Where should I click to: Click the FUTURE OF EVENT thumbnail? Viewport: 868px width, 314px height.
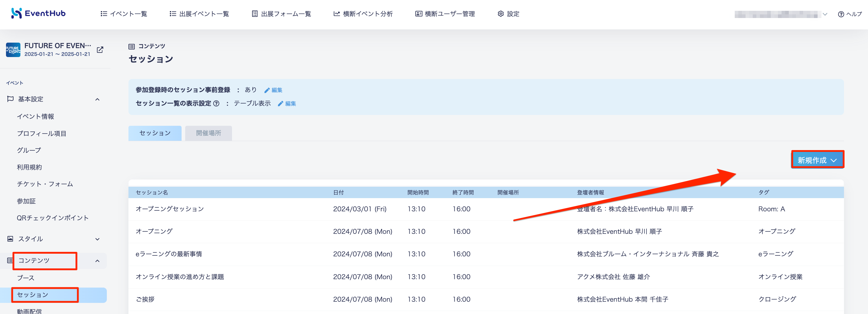pyautogui.click(x=13, y=50)
